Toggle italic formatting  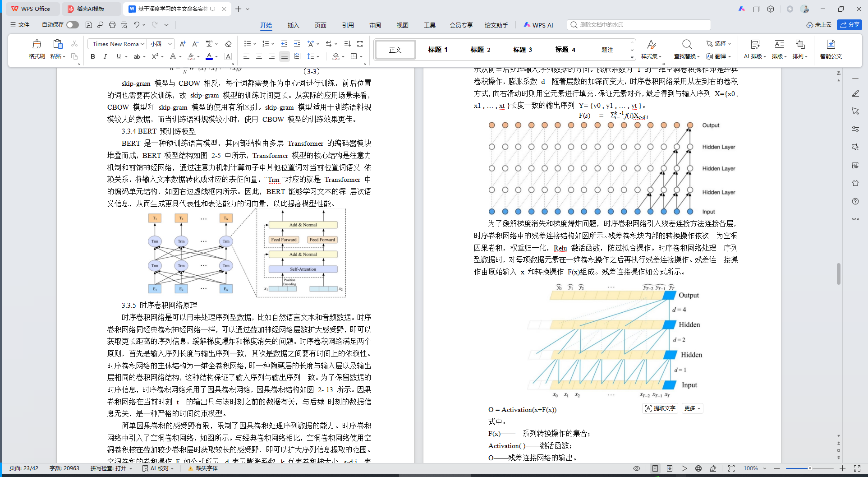coord(105,56)
